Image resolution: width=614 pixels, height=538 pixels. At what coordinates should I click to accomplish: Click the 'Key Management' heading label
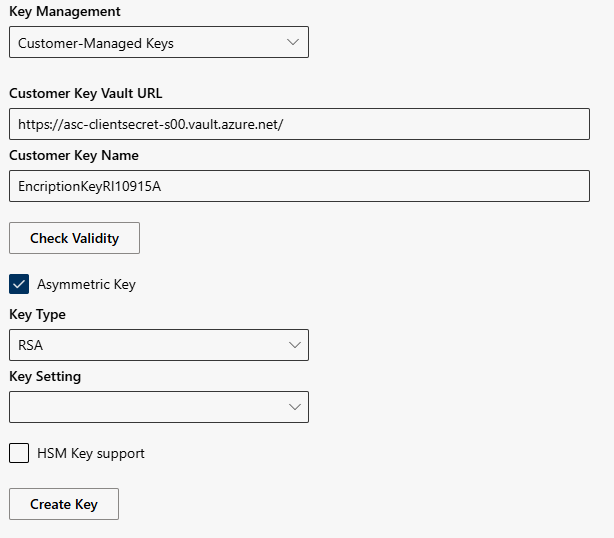click(64, 12)
